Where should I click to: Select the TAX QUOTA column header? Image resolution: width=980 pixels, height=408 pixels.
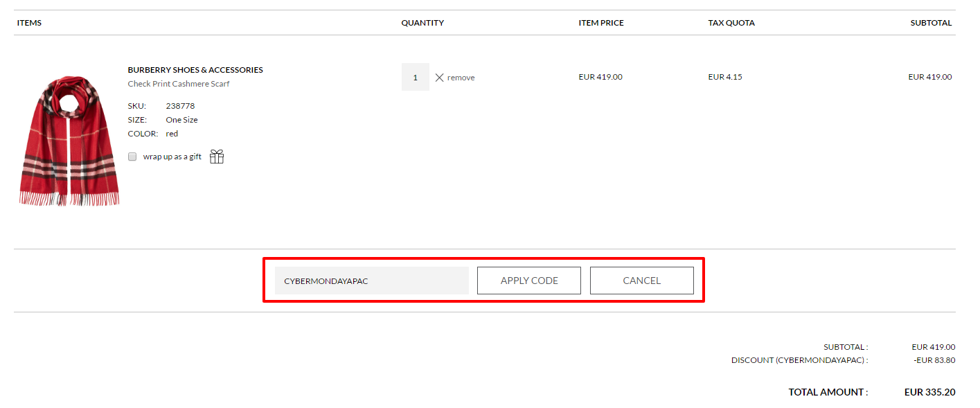coord(731,23)
